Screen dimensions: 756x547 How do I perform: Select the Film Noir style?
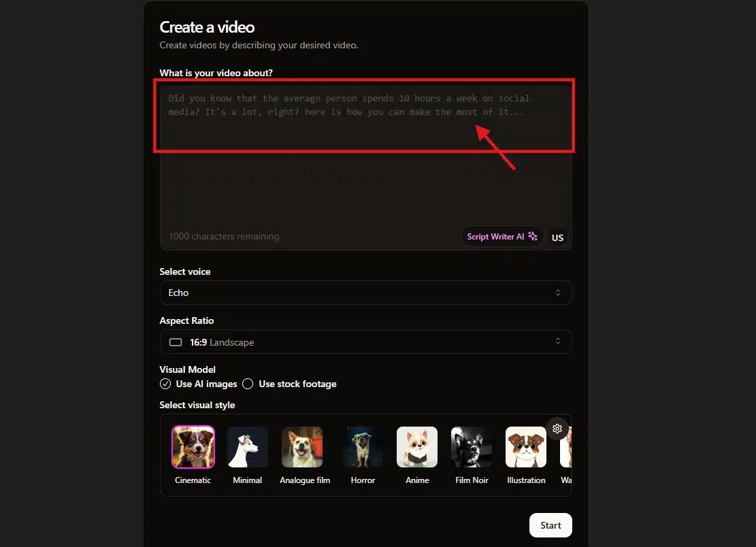point(472,447)
